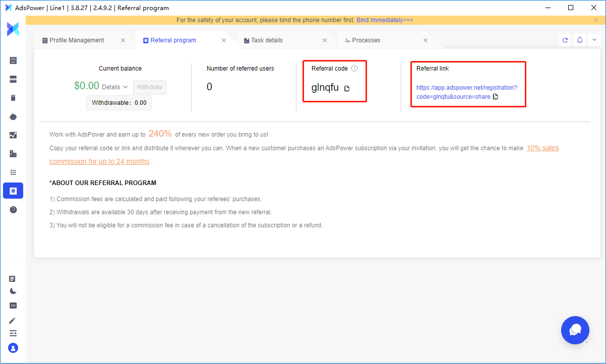Click Withdrawable: 0.00 box
The width and height of the screenshot is (606, 364).
coord(119,103)
